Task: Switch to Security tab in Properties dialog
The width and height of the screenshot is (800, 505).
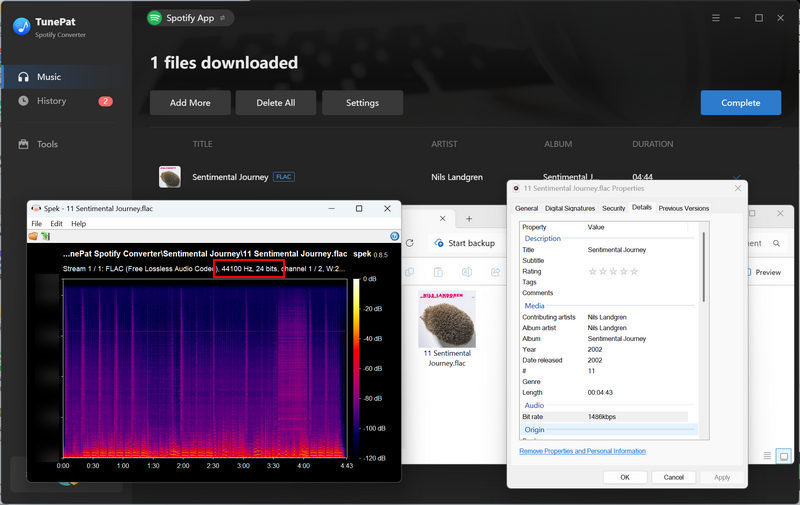Action: pyautogui.click(x=613, y=209)
